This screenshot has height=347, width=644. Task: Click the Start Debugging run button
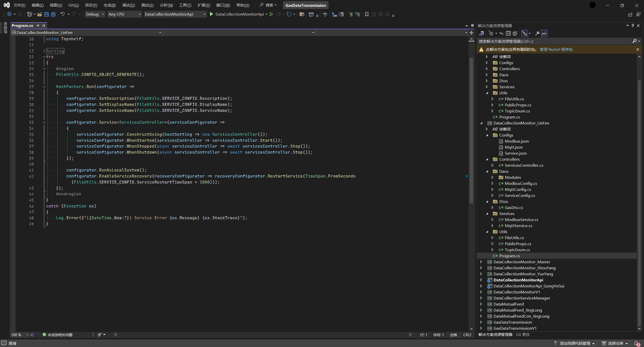point(212,14)
